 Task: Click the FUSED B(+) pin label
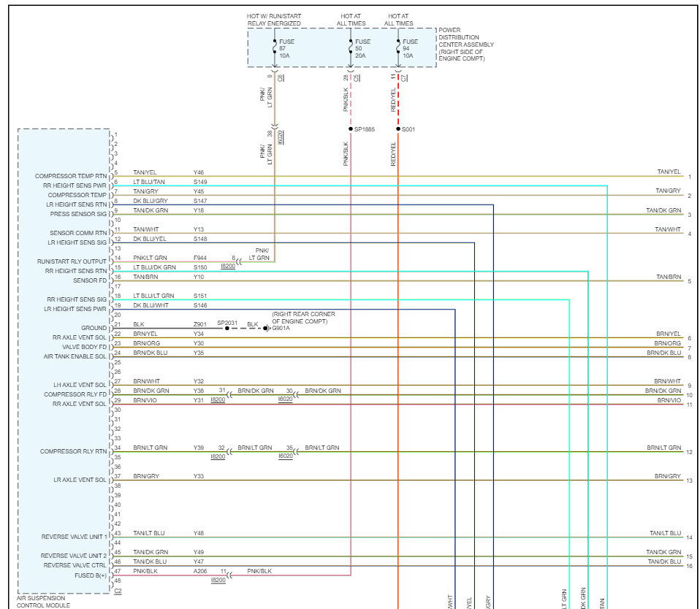tap(91, 575)
